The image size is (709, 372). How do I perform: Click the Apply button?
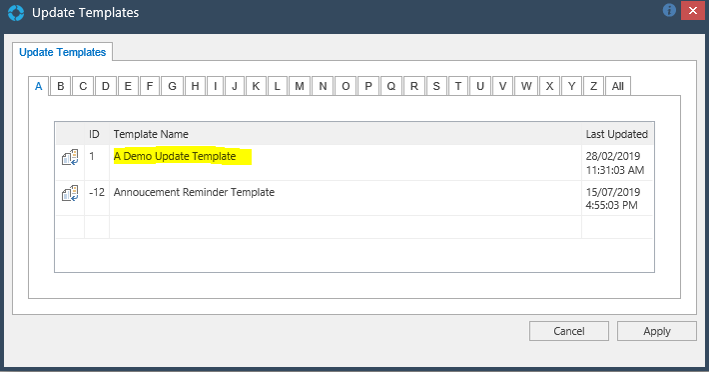(x=657, y=331)
